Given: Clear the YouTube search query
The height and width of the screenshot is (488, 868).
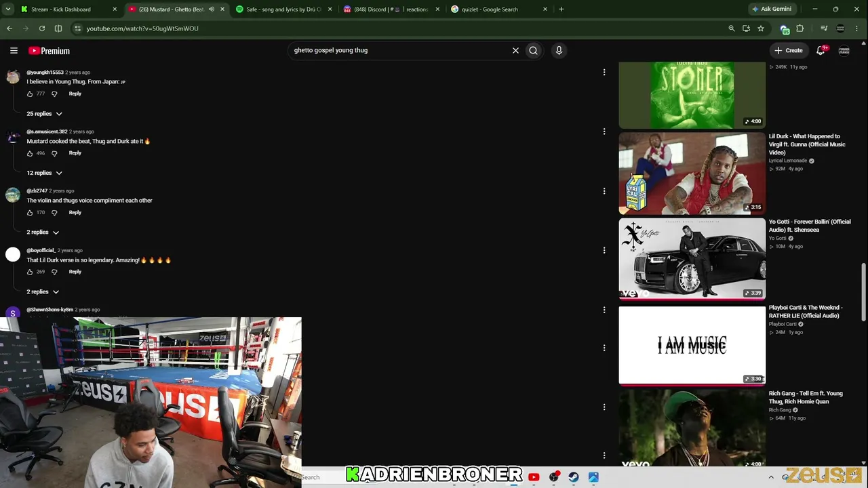Looking at the screenshot, I should tap(515, 50).
